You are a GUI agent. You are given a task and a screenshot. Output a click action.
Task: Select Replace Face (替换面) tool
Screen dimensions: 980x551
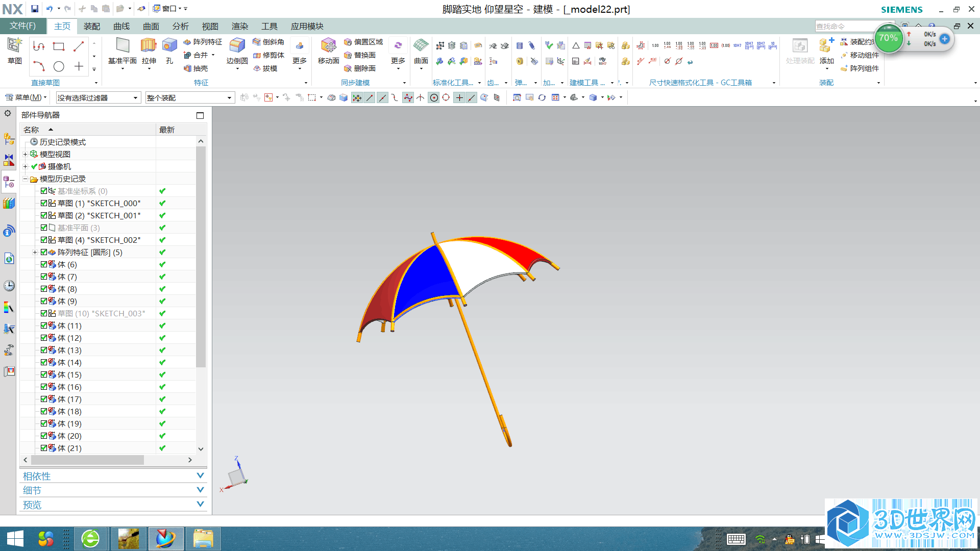(x=360, y=55)
